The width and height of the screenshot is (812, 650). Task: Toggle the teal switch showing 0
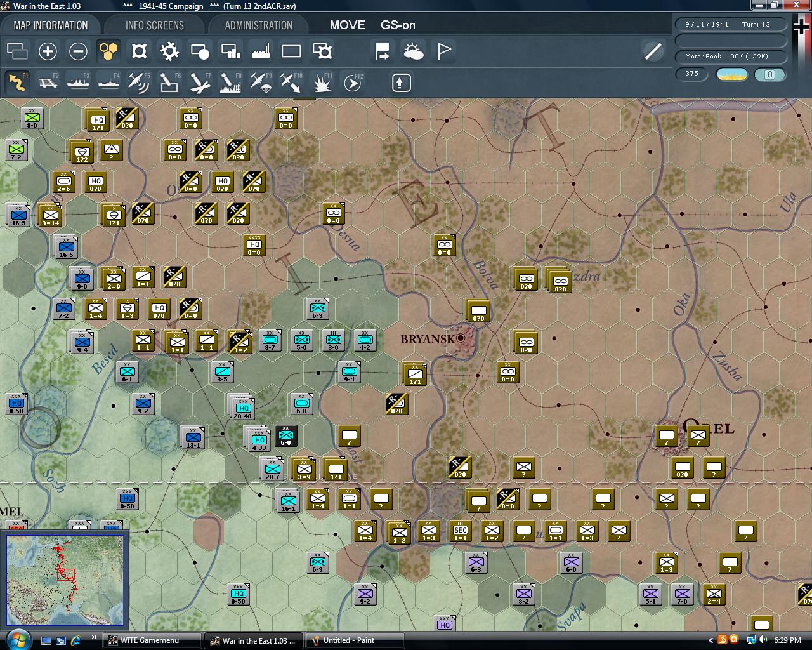pyautogui.click(x=769, y=74)
